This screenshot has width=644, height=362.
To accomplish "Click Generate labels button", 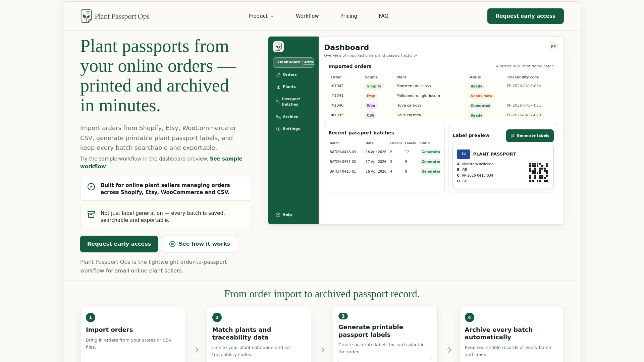I will click(530, 136).
